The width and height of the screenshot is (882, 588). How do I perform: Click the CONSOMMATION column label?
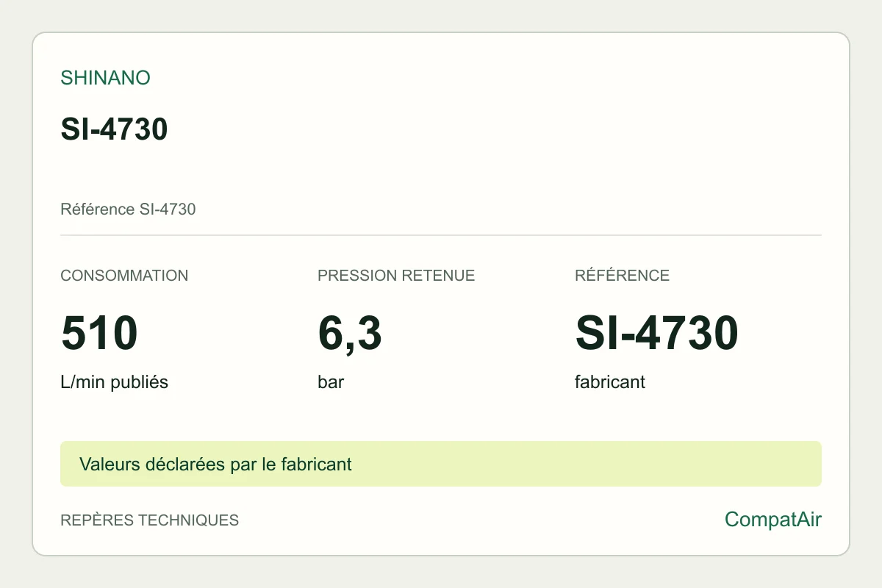pyautogui.click(x=124, y=276)
